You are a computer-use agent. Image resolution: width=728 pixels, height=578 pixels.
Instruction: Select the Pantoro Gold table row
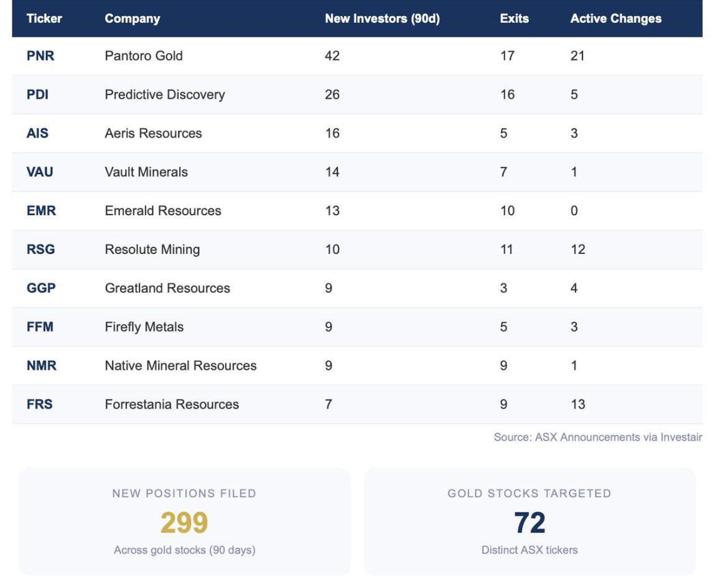[249, 55]
